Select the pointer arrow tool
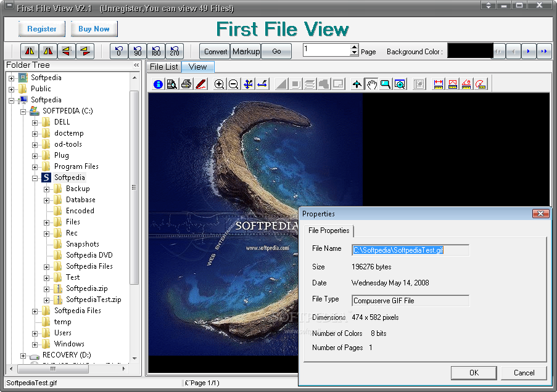 point(357,84)
